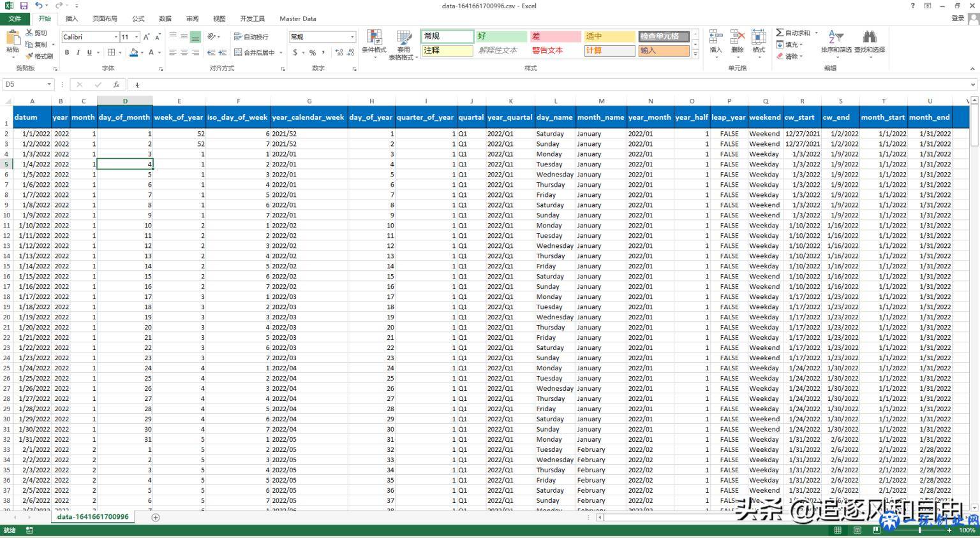The height and width of the screenshot is (538, 980).
Task: Undo the last action
Action: pyautogui.click(x=38, y=6)
